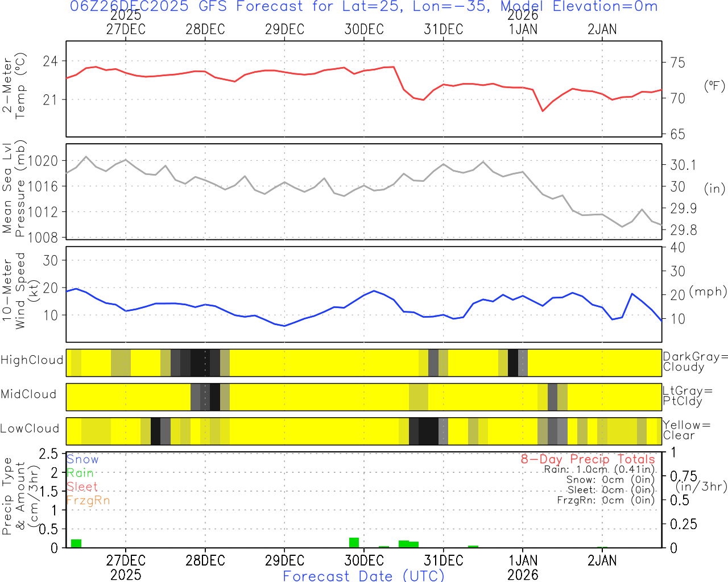Image resolution: width=728 pixels, height=582 pixels.
Task: Select the MidCloud row label
Action: click(28, 394)
